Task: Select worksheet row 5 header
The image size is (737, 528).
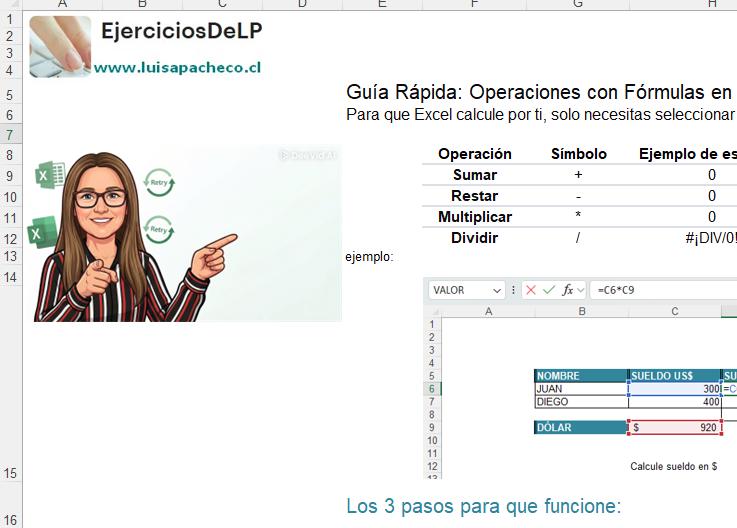Action: (10, 95)
